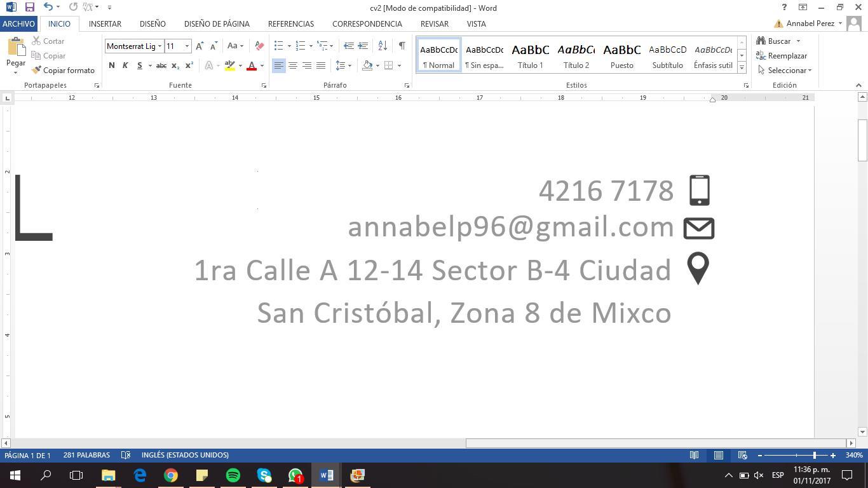Open the change case dropdown

pyautogui.click(x=235, y=46)
